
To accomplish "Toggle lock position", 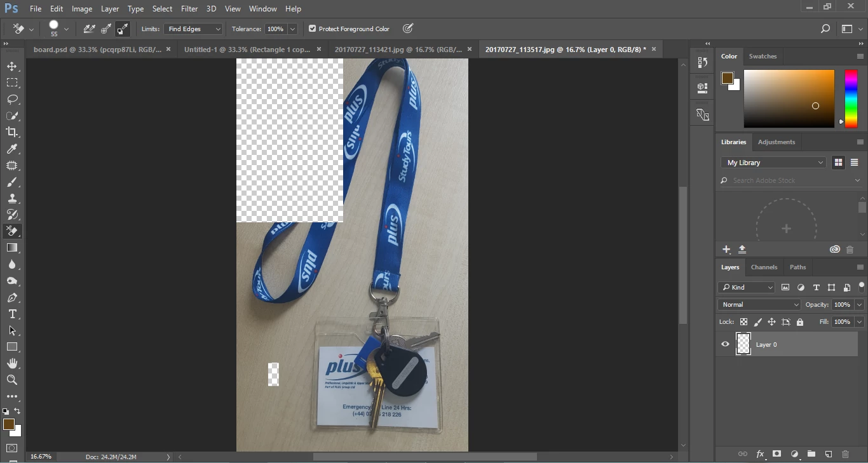I will click(x=771, y=322).
